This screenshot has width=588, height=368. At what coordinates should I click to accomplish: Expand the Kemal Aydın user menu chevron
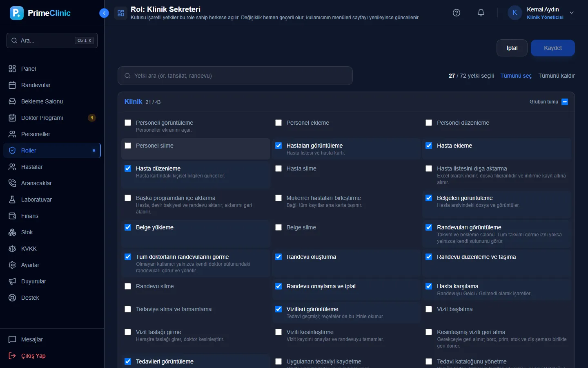point(572,13)
